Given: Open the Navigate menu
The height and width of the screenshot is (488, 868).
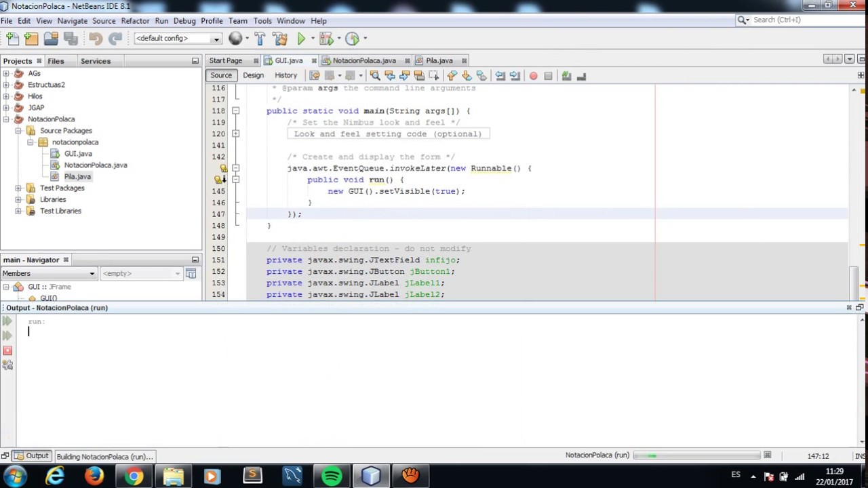Looking at the screenshot, I should [72, 21].
